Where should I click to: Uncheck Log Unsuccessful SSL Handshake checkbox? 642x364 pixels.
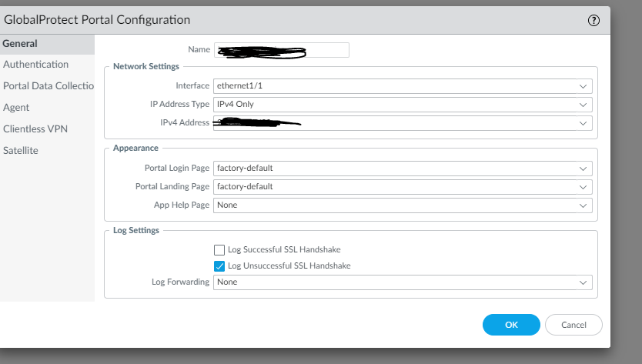tap(219, 266)
